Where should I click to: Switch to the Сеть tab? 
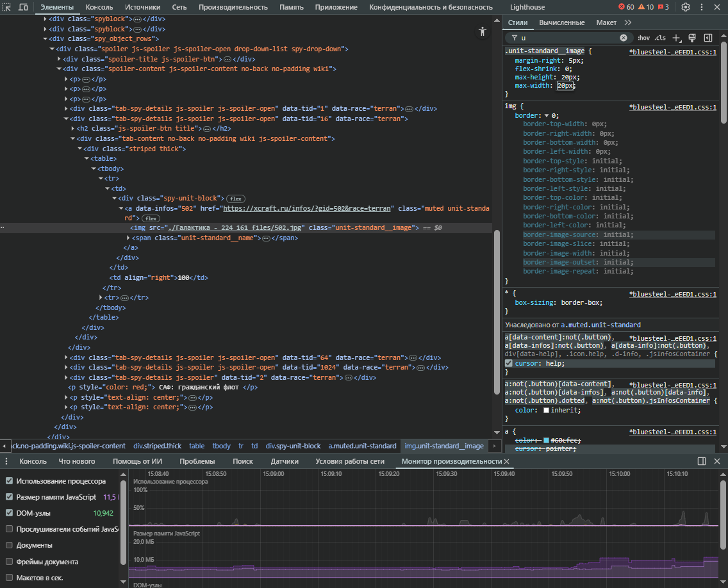click(179, 7)
